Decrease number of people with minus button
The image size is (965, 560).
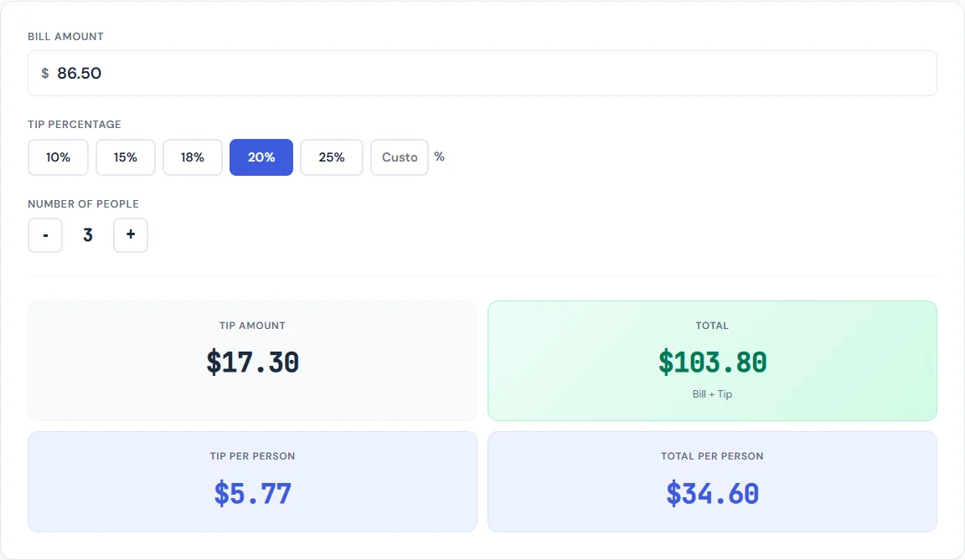coord(44,235)
